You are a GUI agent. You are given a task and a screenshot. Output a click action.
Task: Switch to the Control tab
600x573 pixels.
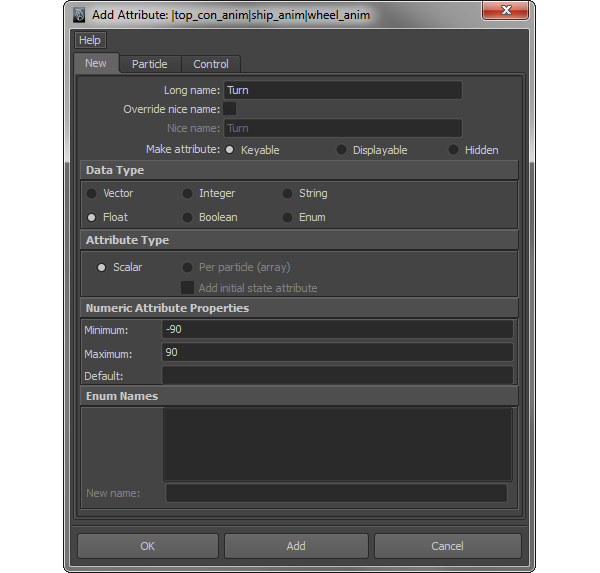[211, 64]
